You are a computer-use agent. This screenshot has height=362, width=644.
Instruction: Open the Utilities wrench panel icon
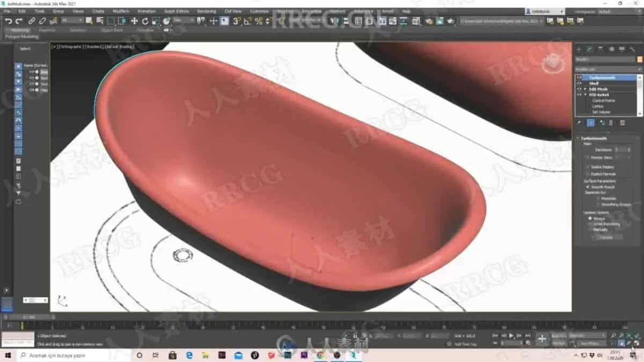(633, 49)
